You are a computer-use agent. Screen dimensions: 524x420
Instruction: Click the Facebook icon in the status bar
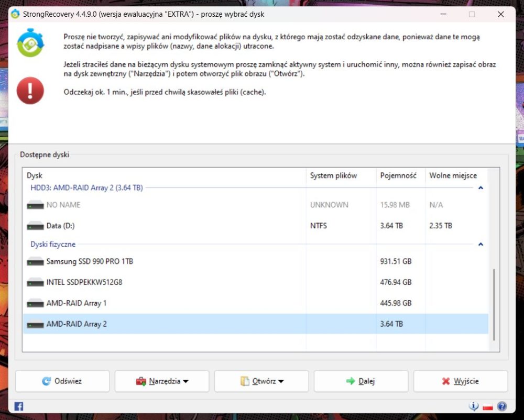[x=19, y=406]
